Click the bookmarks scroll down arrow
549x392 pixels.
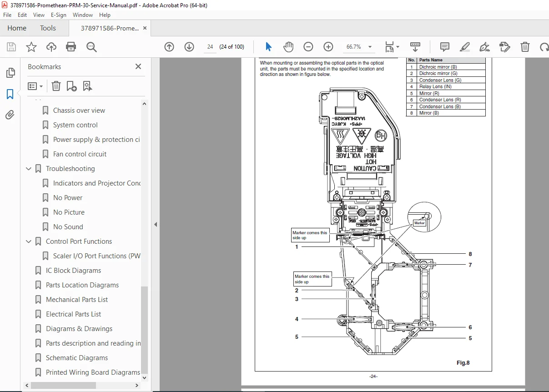[145, 377]
